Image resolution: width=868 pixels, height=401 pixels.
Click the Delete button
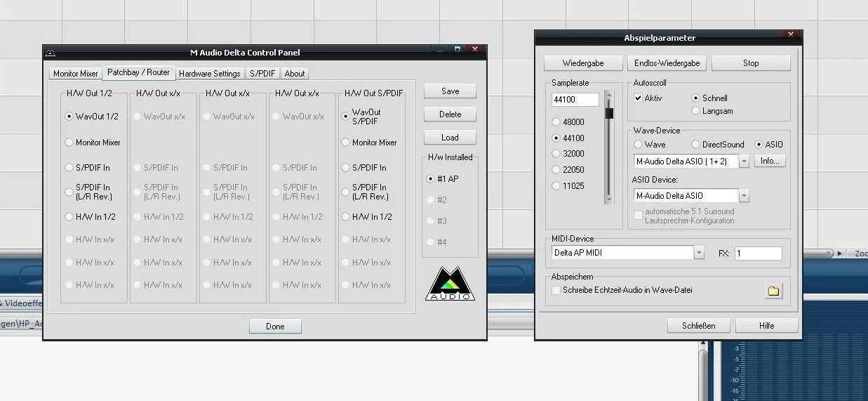(450, 114)
